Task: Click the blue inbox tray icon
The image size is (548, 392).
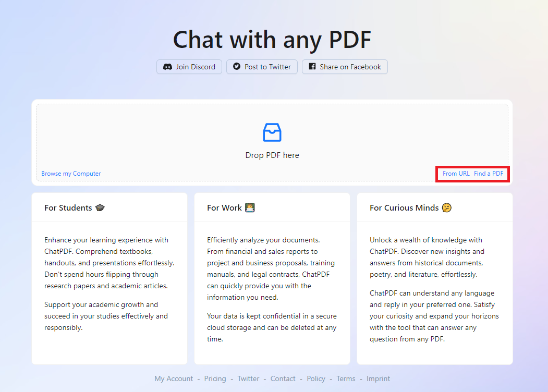Action: (x=272, y=132)
